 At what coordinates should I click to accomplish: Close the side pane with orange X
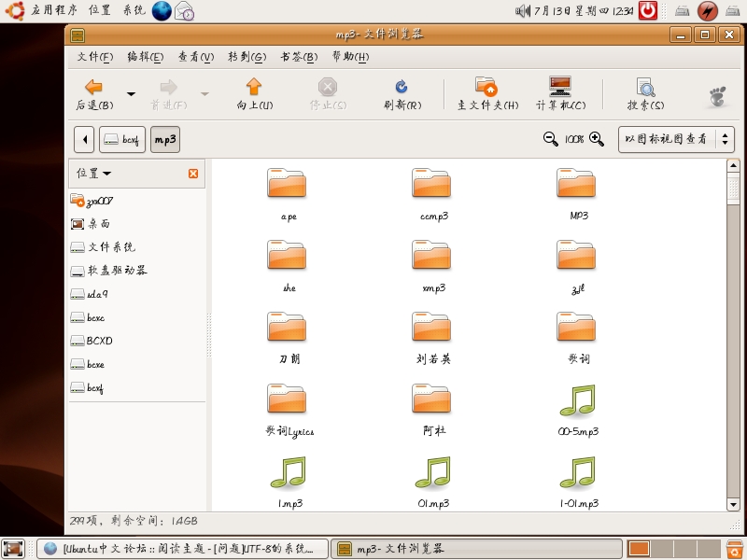[193, 174]
